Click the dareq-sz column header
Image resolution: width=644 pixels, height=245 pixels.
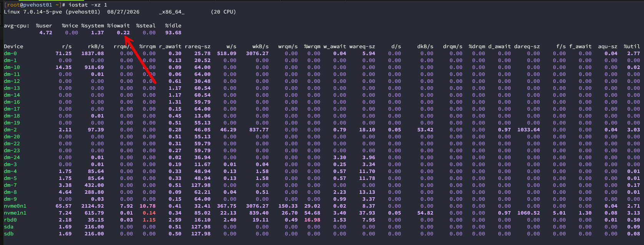tap(526, 47)
